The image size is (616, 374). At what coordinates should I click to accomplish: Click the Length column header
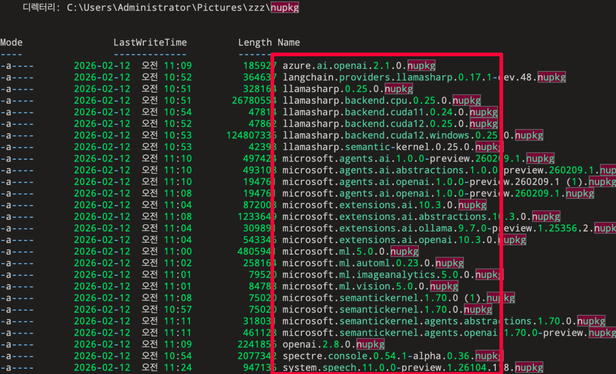255,42
